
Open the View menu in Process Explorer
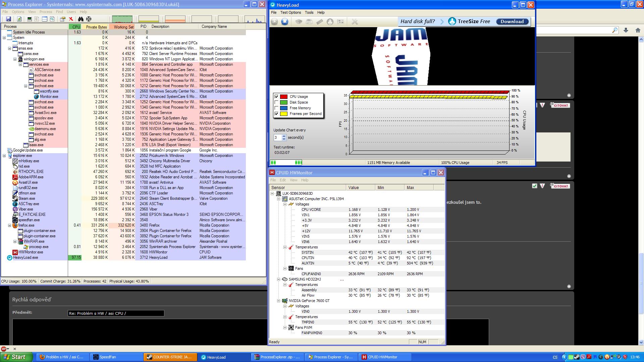pos(32,12)
